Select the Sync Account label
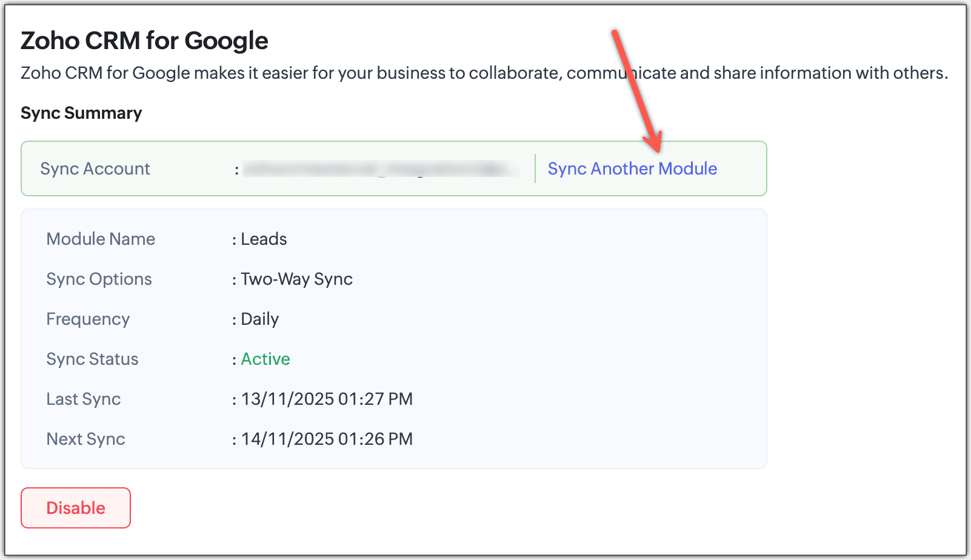Viewport: 971px width, 560px height. [95, 168]
